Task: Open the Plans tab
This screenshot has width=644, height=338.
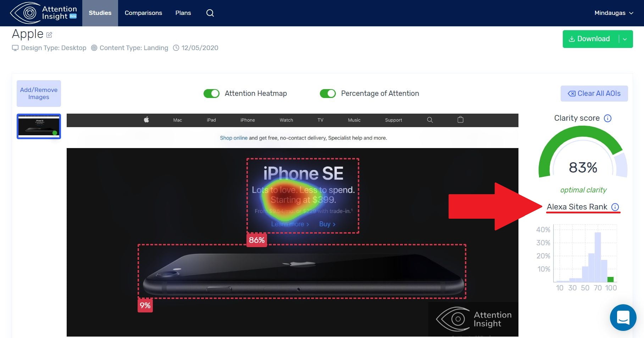Action: 183,13
